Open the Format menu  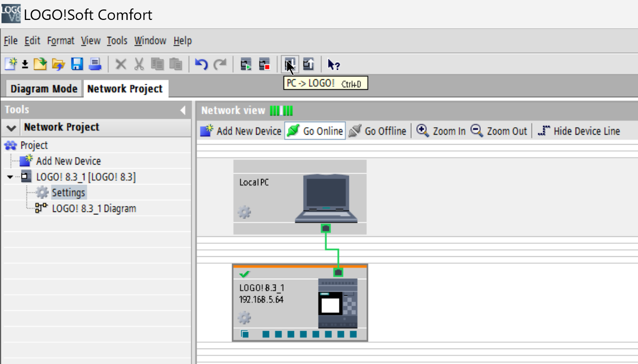coord(61,41)
